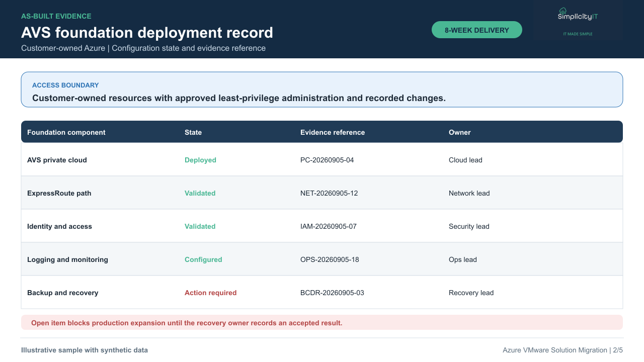Click the 'State' column header
Screen dimensions: 644x362
pyautogui.click(x=193, y=132)
